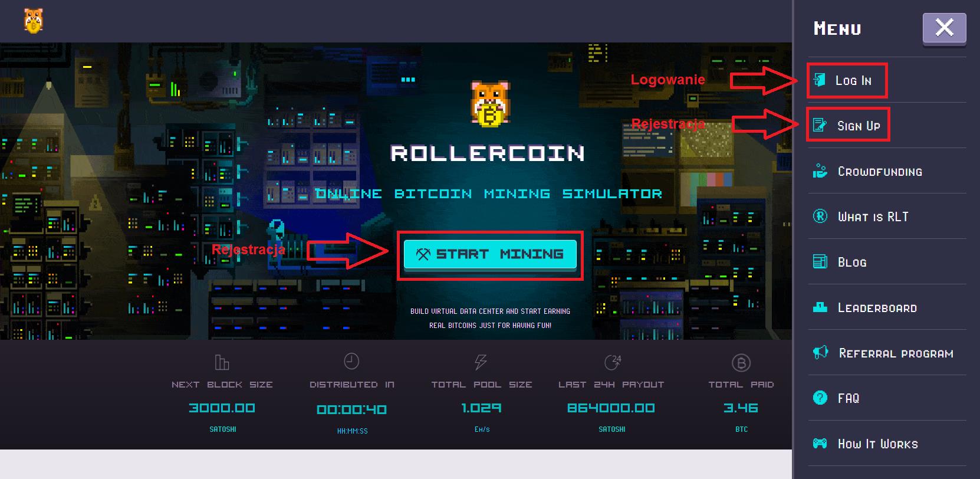Click the Start Mining button

[490, 254]
